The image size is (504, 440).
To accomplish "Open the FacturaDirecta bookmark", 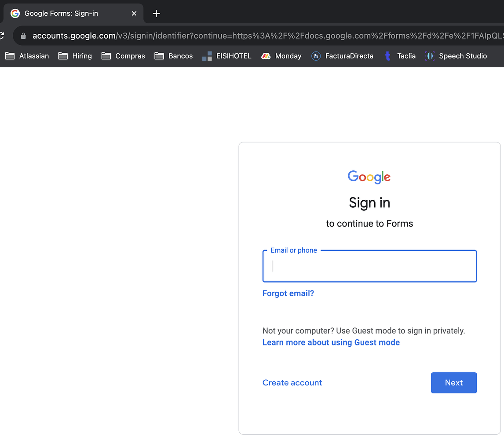I will click(x=343, y=56).
